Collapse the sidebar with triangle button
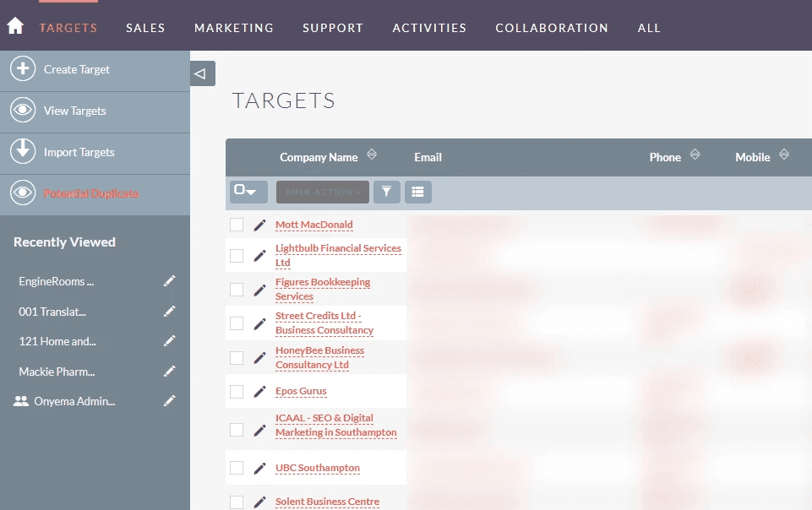 tap(203, 73)
